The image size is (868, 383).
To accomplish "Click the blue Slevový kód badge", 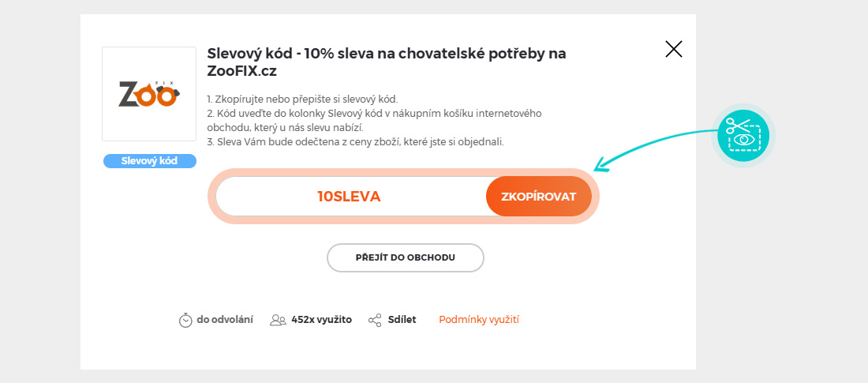I will (149, 161).
